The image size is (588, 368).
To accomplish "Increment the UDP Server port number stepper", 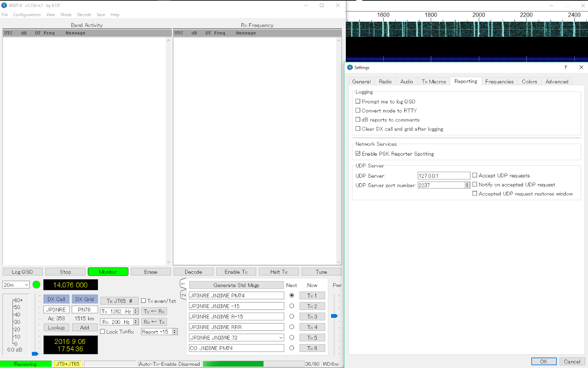I will pyautogui.click(x=467, y=183).
